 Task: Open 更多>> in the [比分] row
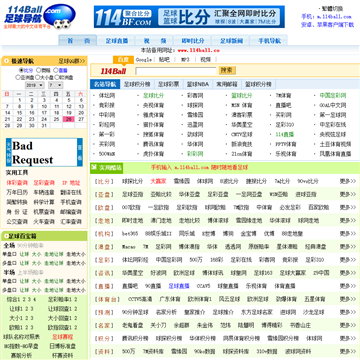[348, 181]
